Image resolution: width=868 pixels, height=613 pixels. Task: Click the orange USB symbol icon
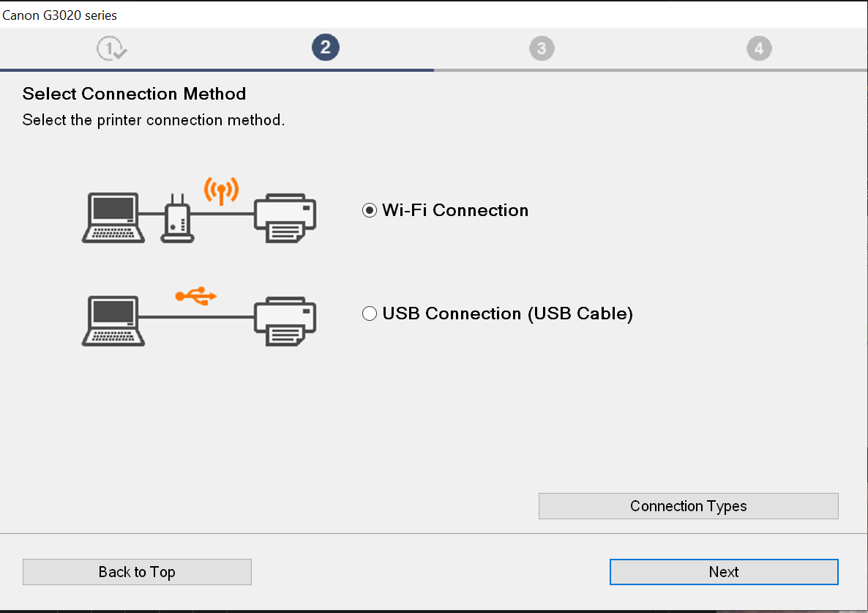point(196,296)
